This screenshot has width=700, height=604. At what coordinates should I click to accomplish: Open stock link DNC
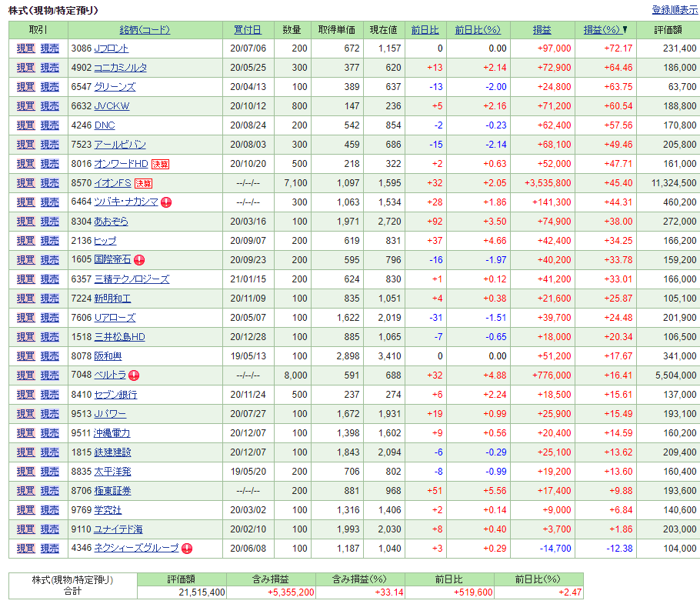point(105,125)
